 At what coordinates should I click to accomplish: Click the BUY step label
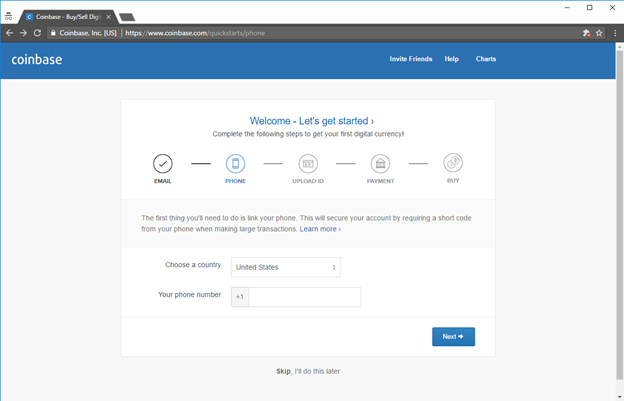point(453,181)
